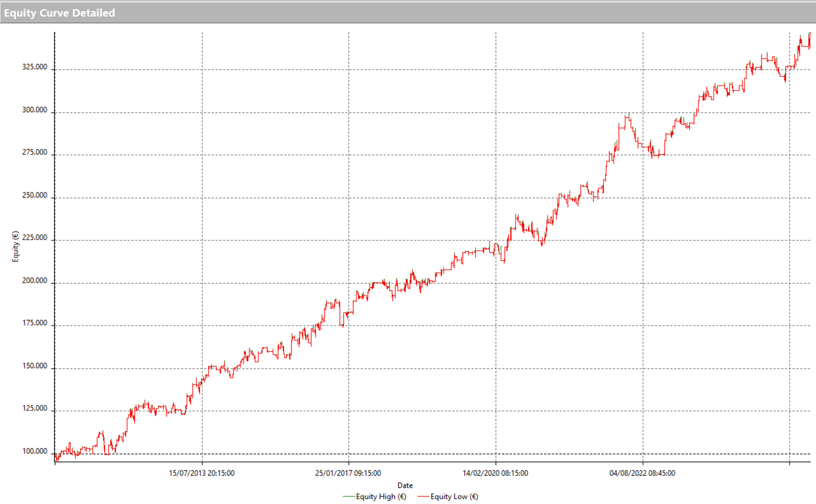
Task: Select the Equity Low (€) legend label
Action: point(454,497)
